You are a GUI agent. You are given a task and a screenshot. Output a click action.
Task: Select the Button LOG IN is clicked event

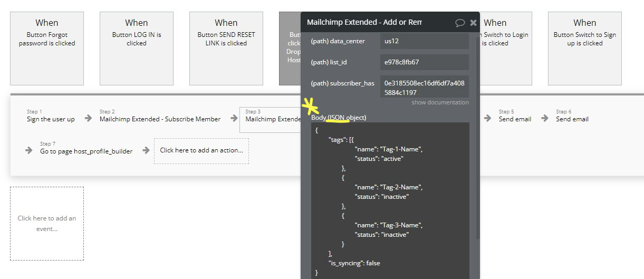(x=137, y=49)
